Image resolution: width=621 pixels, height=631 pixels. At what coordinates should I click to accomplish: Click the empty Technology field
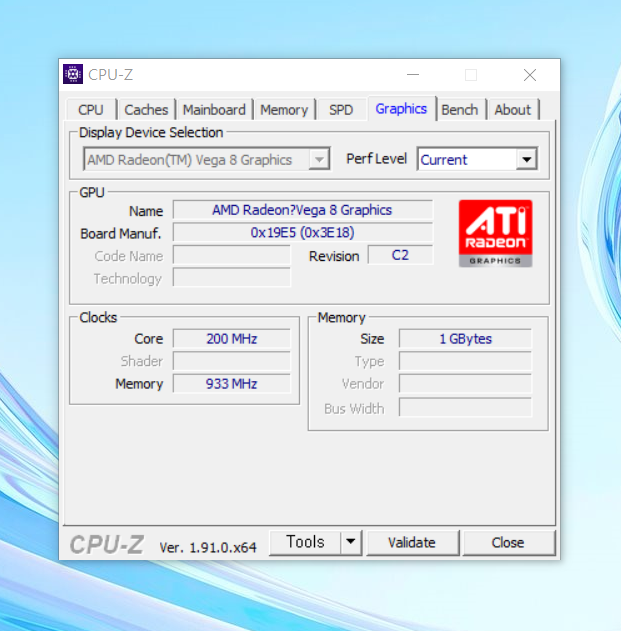(231, 277)
